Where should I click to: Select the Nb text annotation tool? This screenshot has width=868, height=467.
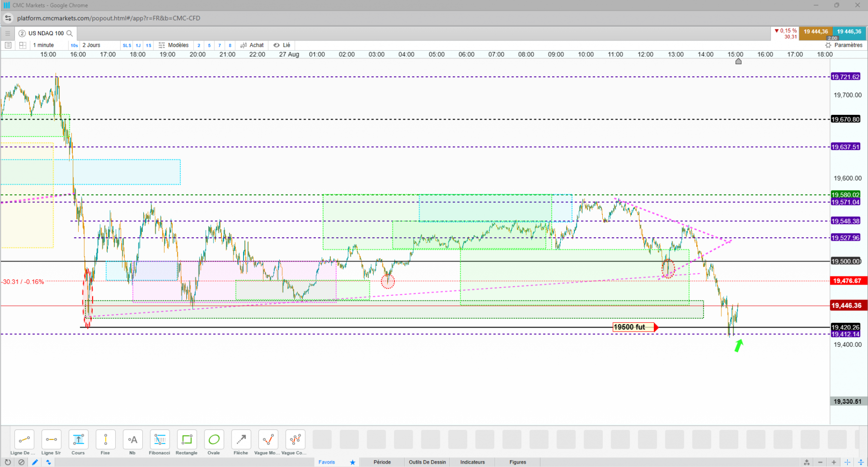[133, 440]
